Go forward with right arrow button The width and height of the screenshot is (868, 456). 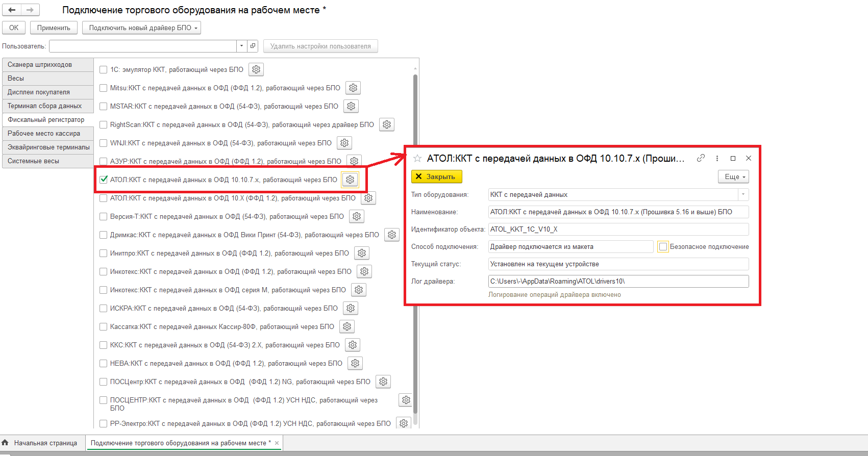pos(30,10)
